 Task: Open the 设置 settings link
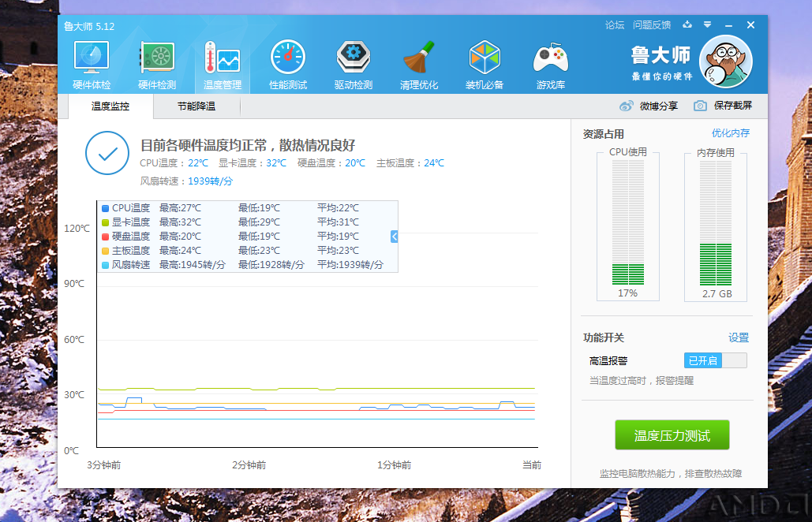(x=739, y=337)
